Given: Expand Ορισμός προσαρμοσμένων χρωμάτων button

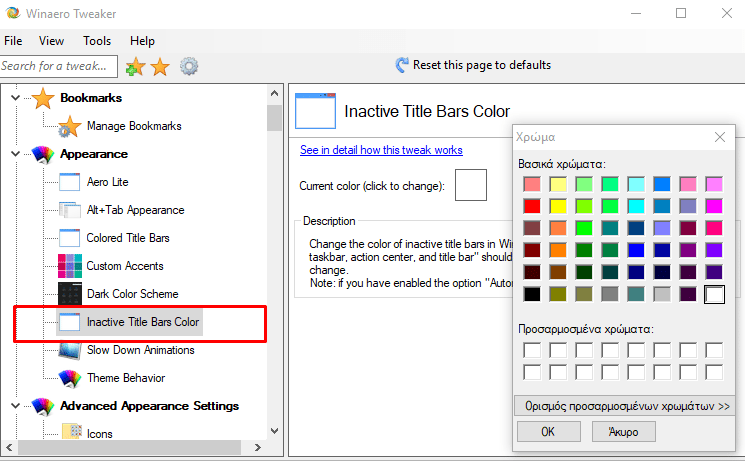Looking at the screenshot, I should (x=625, y=406).
